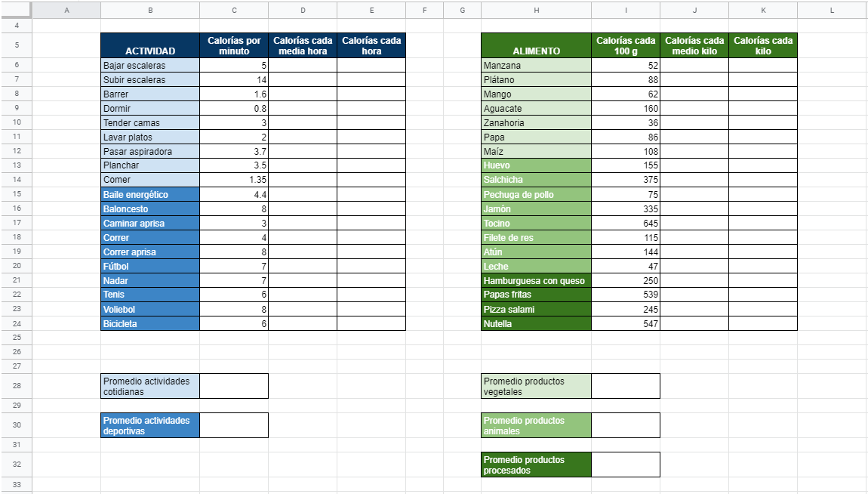
Task: Select the Barrer cell
Action: tap(150, 94)
